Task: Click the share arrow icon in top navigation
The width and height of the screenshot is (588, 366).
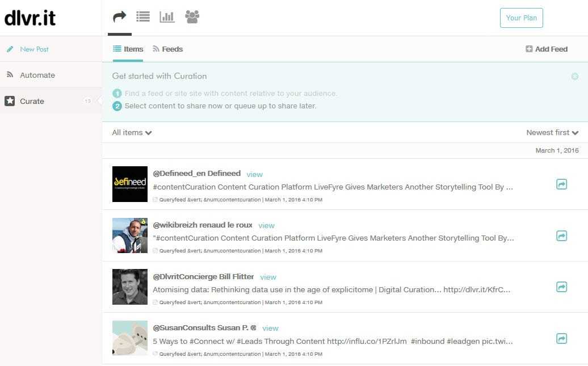Action: click(x=120, y=17)
